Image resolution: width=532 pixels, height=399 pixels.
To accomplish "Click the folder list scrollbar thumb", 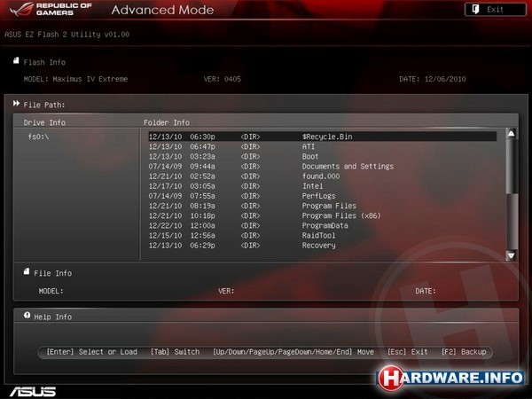I will point(511,167).
